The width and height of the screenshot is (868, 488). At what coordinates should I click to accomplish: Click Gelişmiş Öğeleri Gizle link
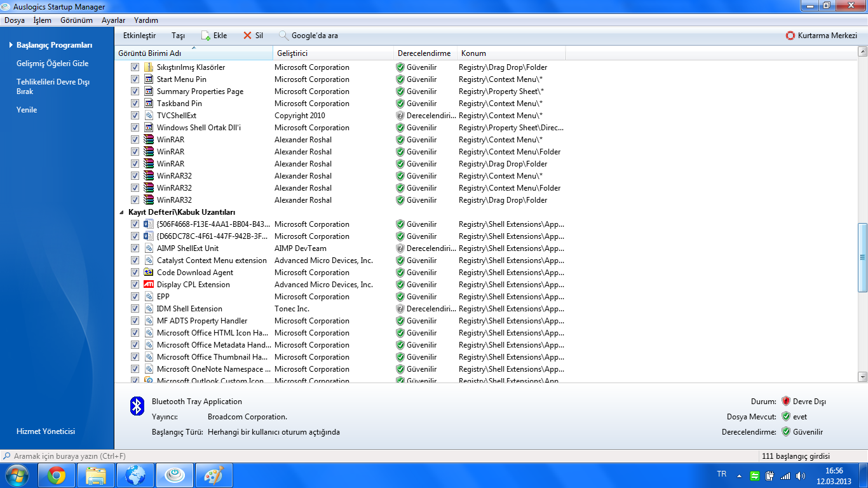[x=52, y=64]
